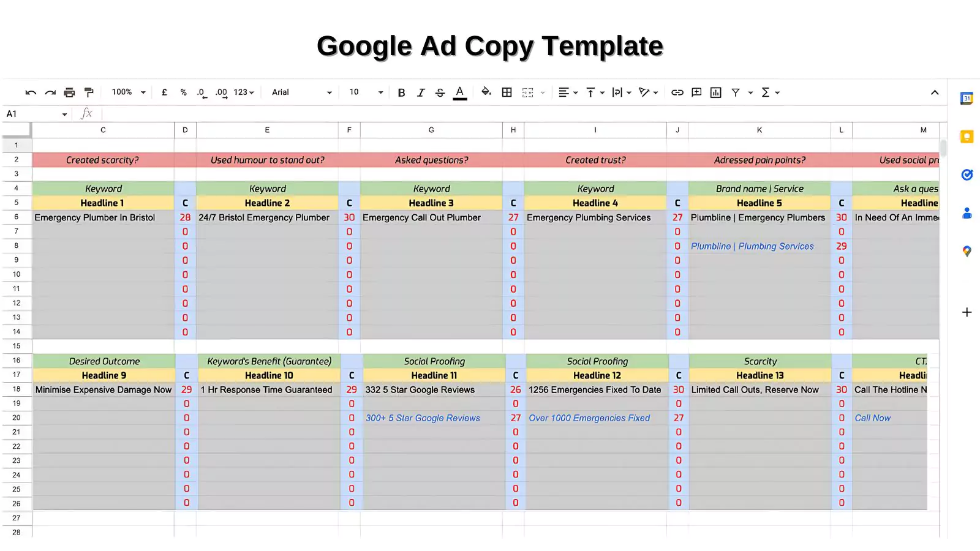Open the text colour picker
980x551 pixels.
(460, 92)
